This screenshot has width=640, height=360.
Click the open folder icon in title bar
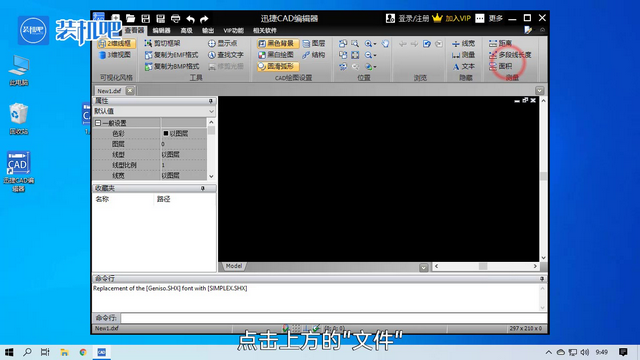click(x=131, y=18)
